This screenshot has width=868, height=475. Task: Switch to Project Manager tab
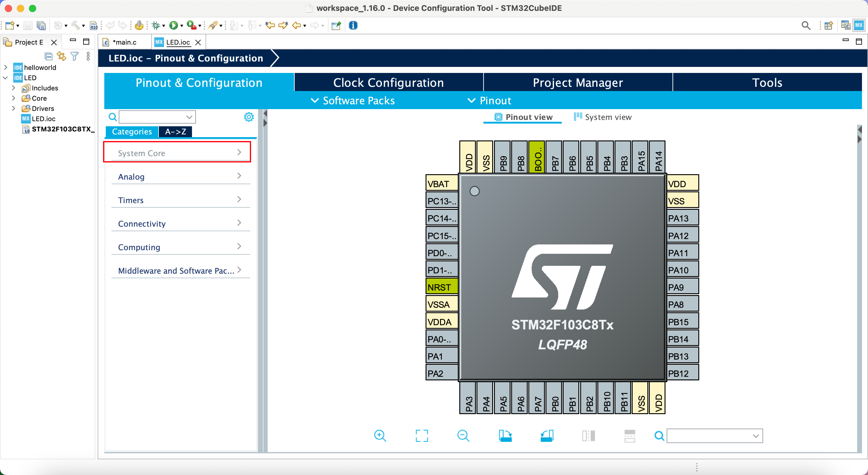(x=578, y=83)
